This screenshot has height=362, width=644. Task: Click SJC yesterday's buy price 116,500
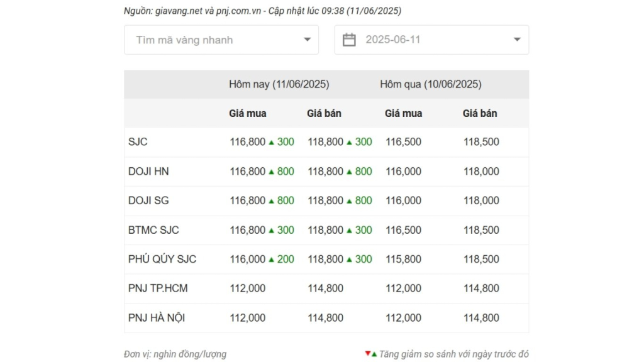(403, 142)
